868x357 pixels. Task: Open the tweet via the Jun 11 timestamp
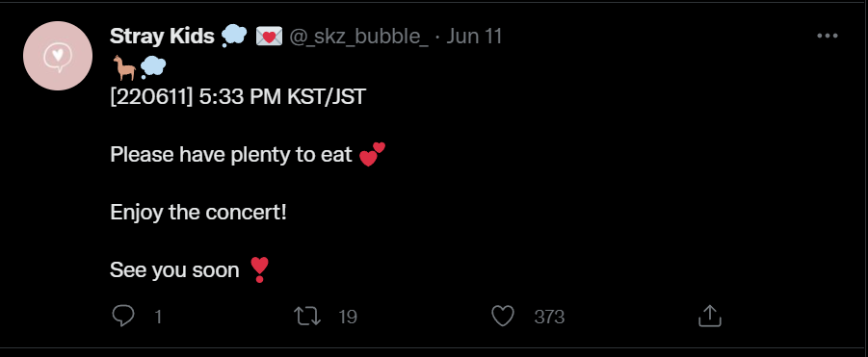(x=474, y=37)
